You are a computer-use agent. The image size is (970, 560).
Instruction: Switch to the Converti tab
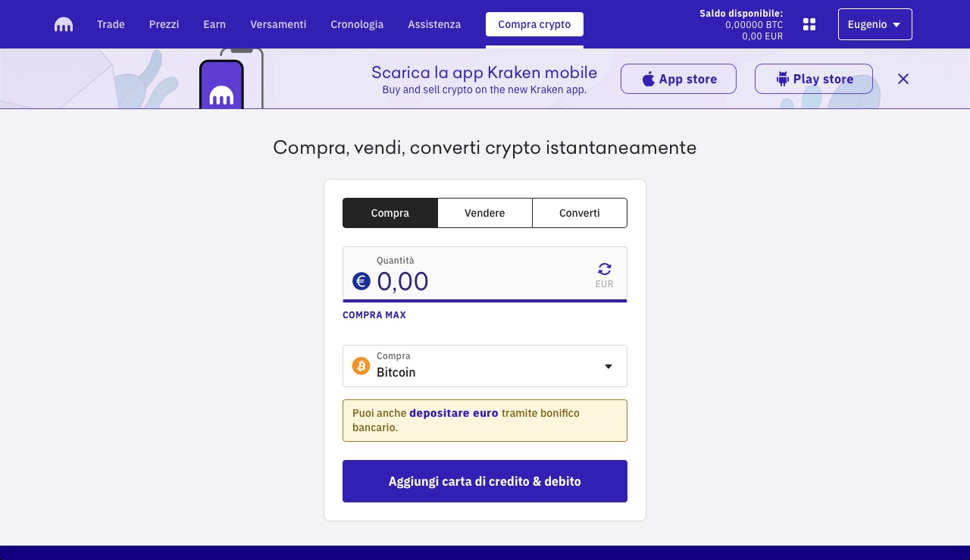point(580,213)
